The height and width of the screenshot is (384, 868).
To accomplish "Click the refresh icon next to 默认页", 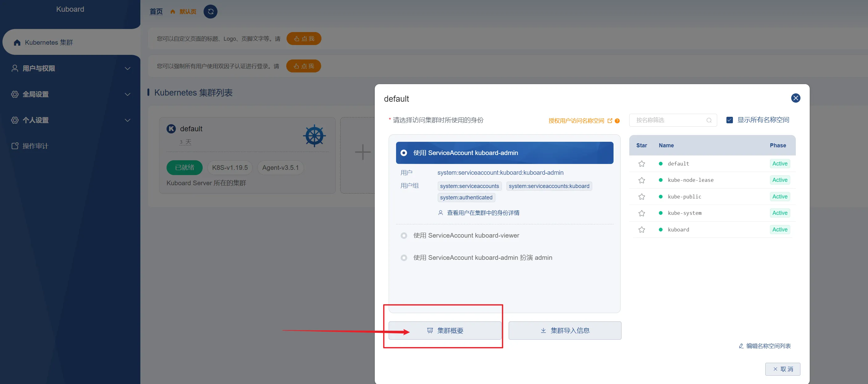I will (210, 12).
